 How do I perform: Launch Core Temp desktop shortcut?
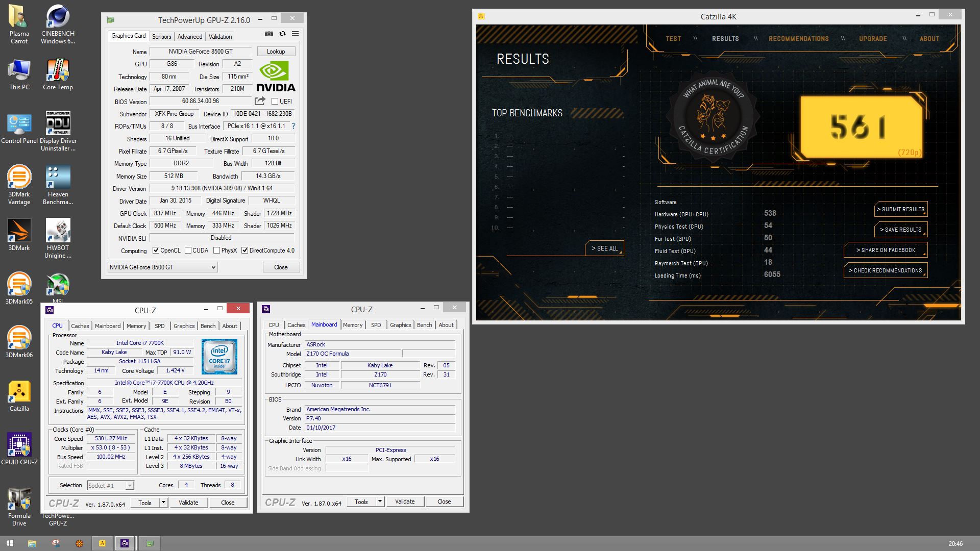(58, 75)
